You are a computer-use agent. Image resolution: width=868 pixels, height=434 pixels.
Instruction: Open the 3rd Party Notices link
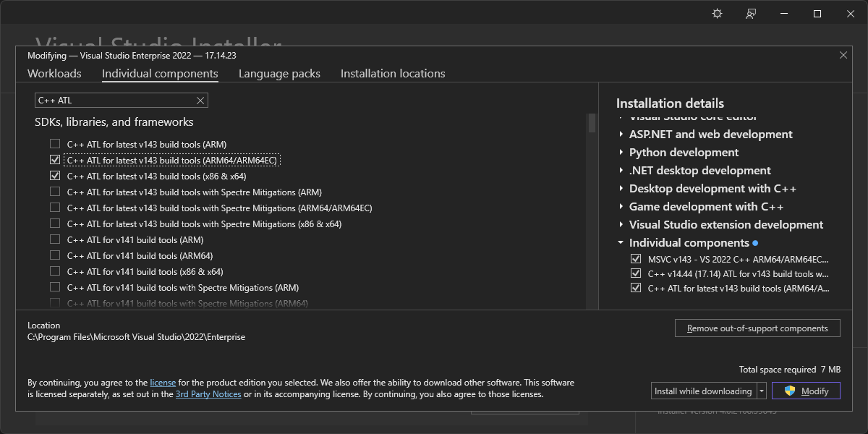click(208, 394)
